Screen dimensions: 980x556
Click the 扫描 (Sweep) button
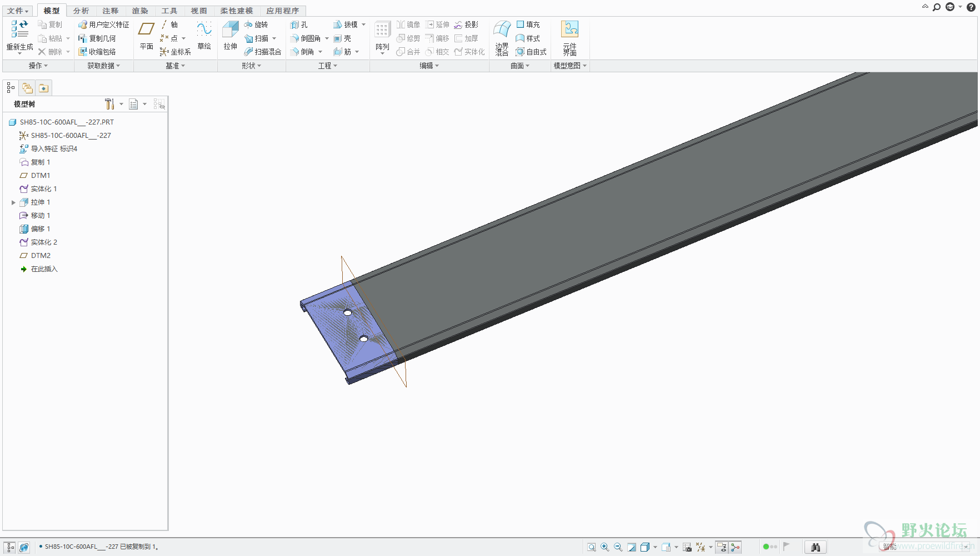coord(257,38)
